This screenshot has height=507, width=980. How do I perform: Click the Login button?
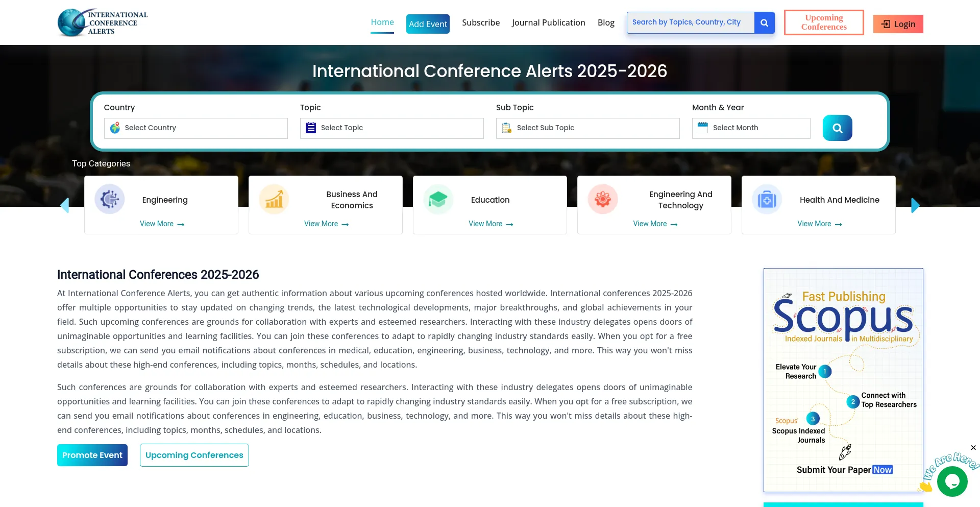click(x=898, y=24)
